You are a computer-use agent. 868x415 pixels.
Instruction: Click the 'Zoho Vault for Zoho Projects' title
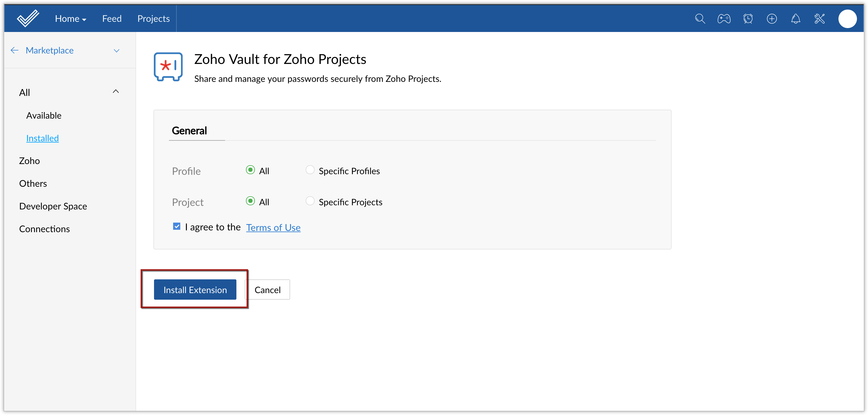point(280,59)
